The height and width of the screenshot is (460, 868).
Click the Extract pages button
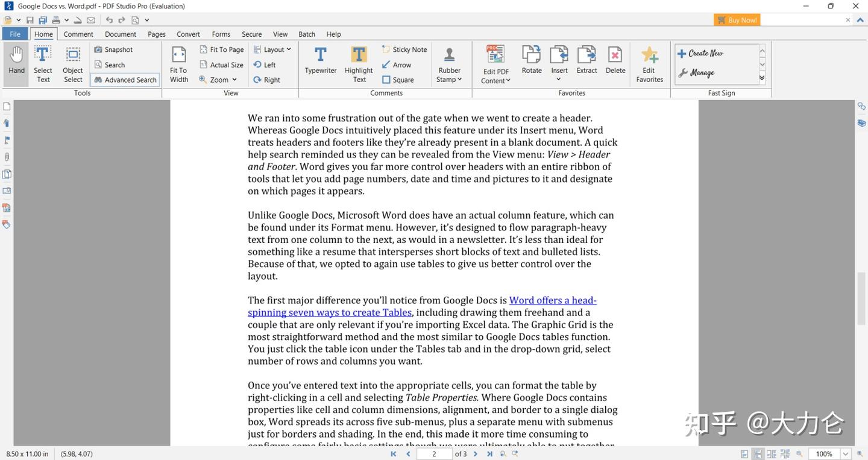[587, 60]
